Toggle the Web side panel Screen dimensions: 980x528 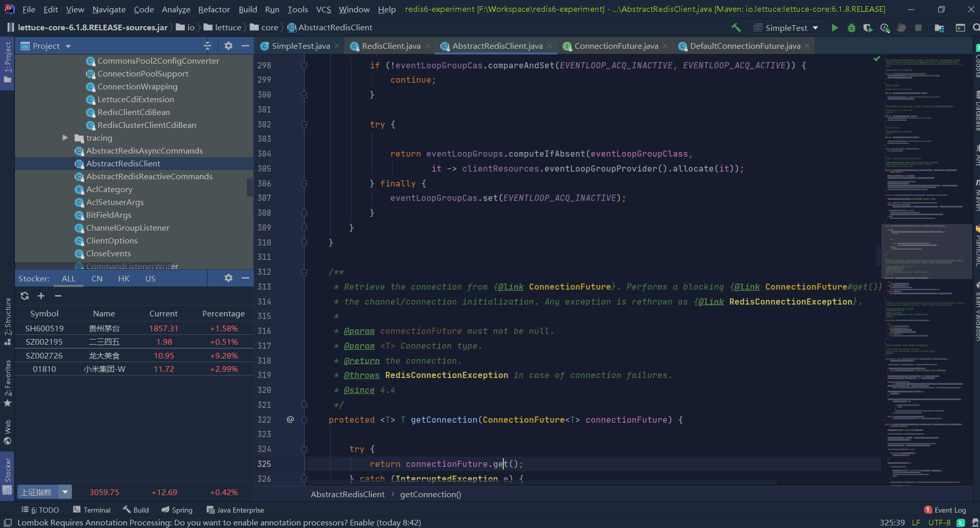coord(7,432)
